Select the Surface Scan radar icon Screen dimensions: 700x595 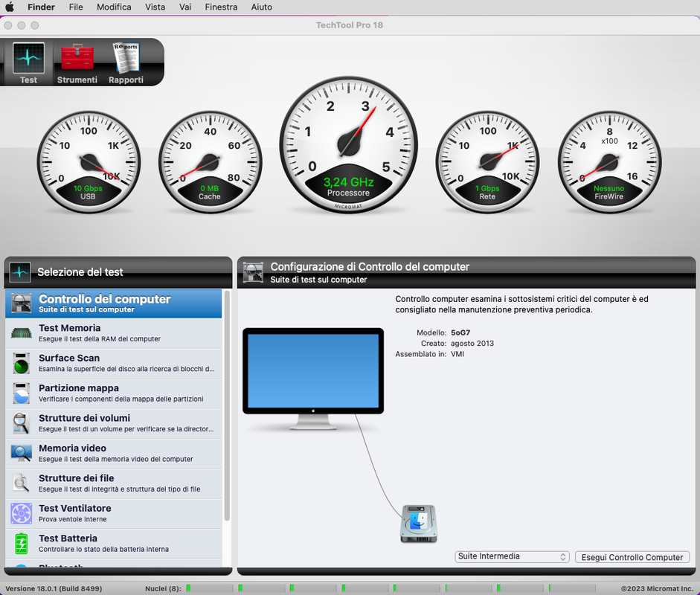tap(21, 364)
